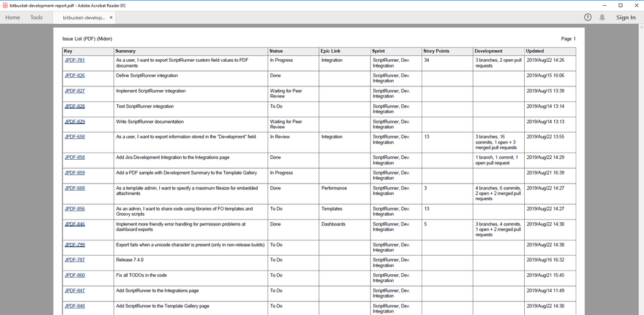Image resolution: width=644 pixels, height=315 pixels.
Task: Open the notifications bell icon
Action: 602,17
